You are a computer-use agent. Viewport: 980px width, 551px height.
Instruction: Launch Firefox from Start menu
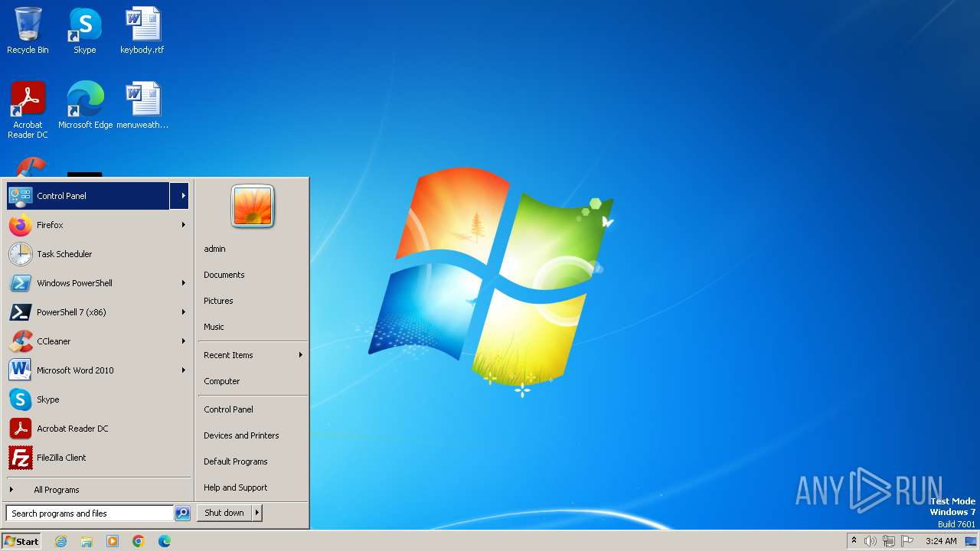pyautogui.click(x=97, y=225)
